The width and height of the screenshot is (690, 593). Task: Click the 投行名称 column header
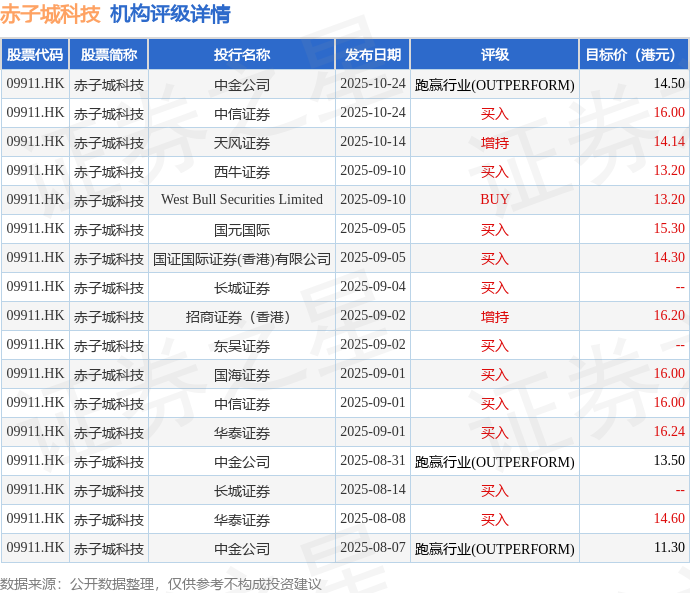(242, 55)
